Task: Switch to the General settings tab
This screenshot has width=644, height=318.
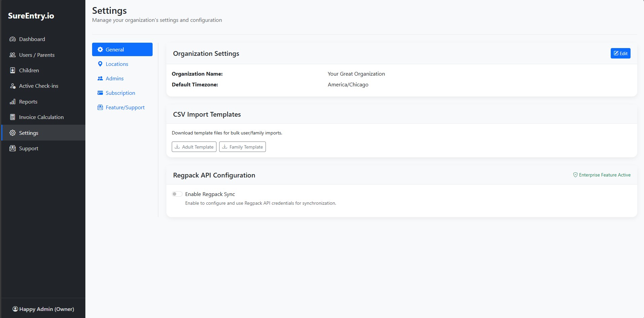Action: click(115, 49)
